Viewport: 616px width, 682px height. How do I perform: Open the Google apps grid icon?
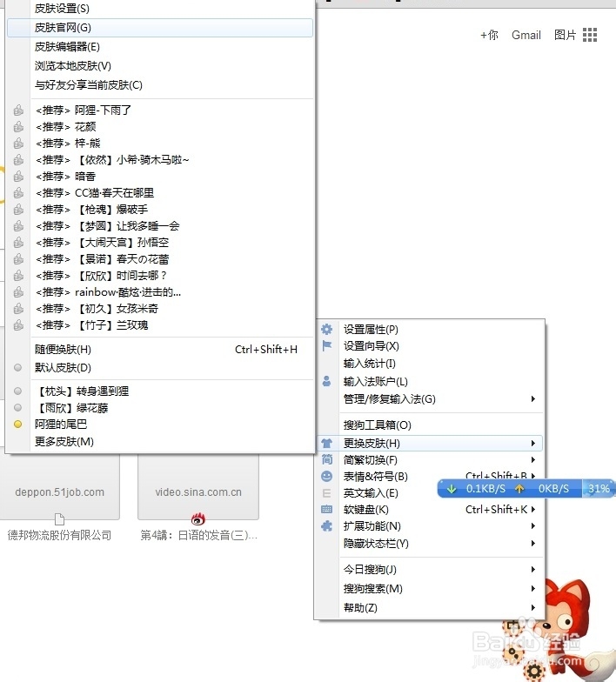pos(590,35)
